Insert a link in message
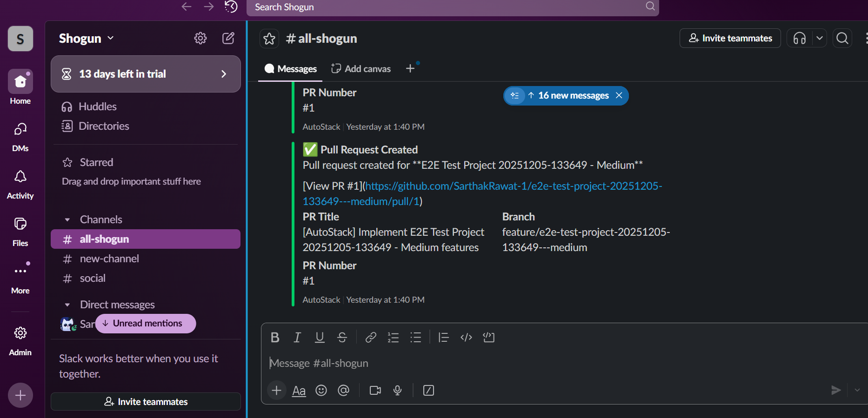This screenshot has height=418, width=868. coord(371,338)
